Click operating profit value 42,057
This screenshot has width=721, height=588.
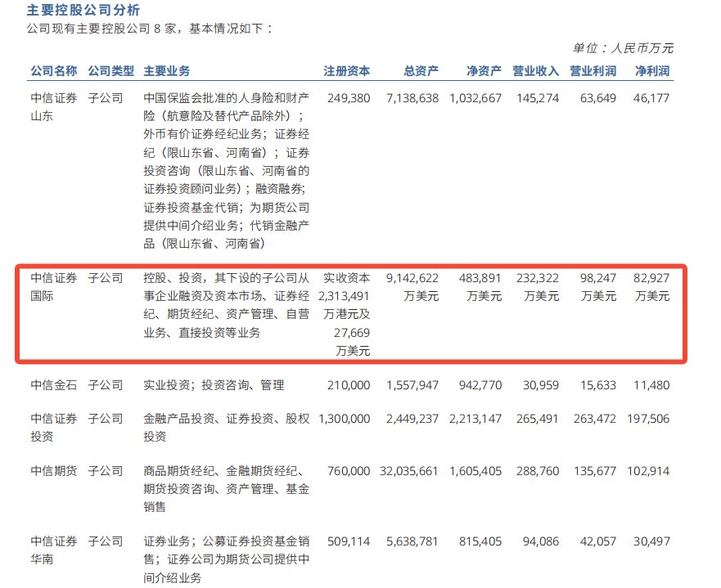(x=597, y=541)
